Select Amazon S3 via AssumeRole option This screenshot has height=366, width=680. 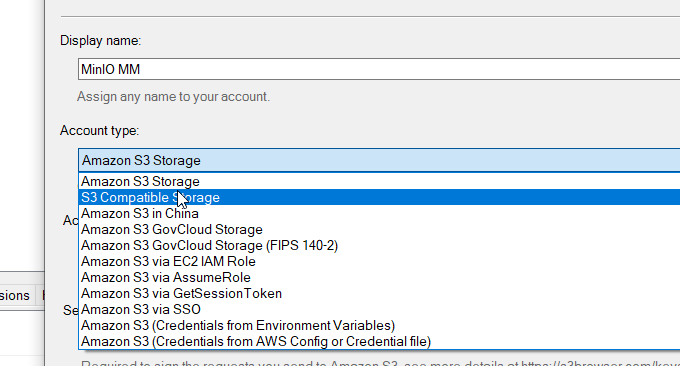(x=379, y=278)
